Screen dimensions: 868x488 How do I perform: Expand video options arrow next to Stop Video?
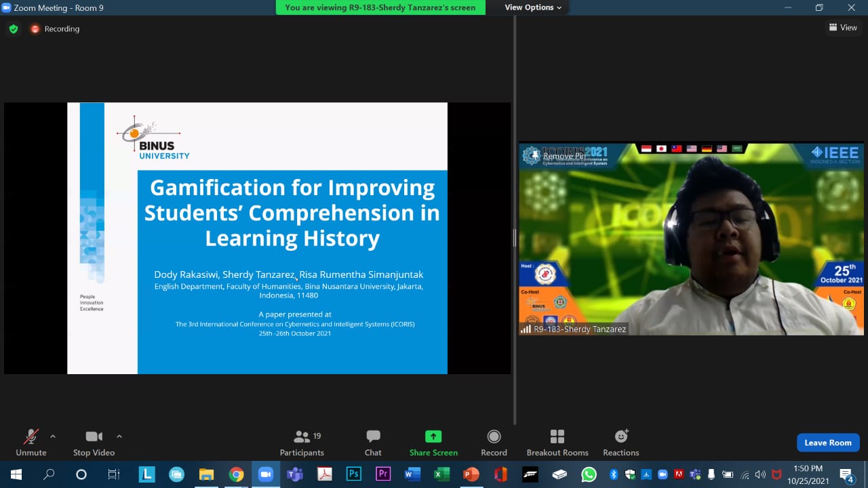tap(119, 436)
